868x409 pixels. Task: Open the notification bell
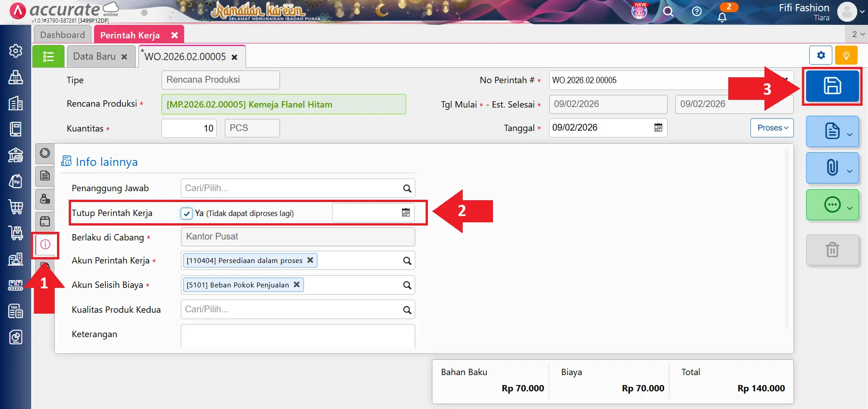pyautogui.click(x=722, y=17)
